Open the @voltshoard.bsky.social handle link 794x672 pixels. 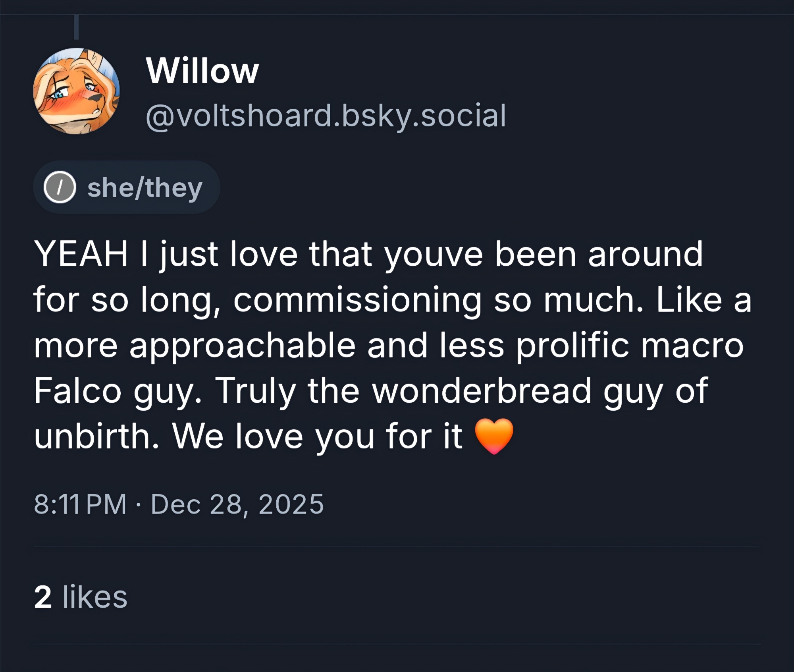coord(326,116)
